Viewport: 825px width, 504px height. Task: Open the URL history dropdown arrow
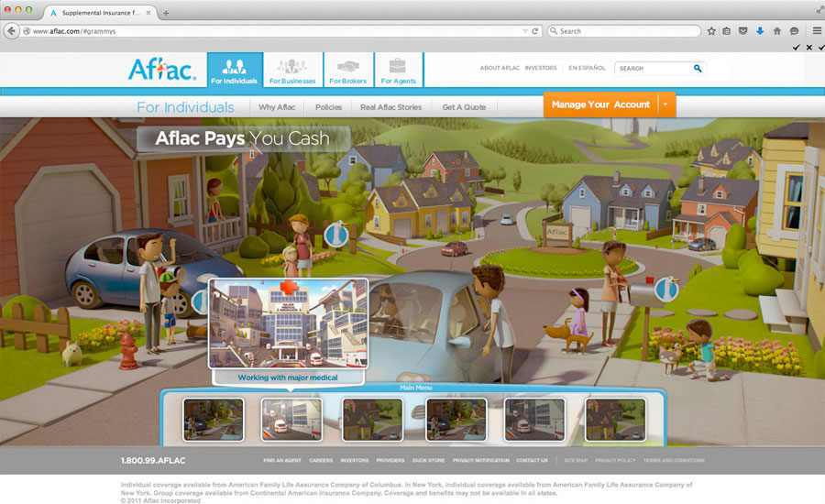524,31
